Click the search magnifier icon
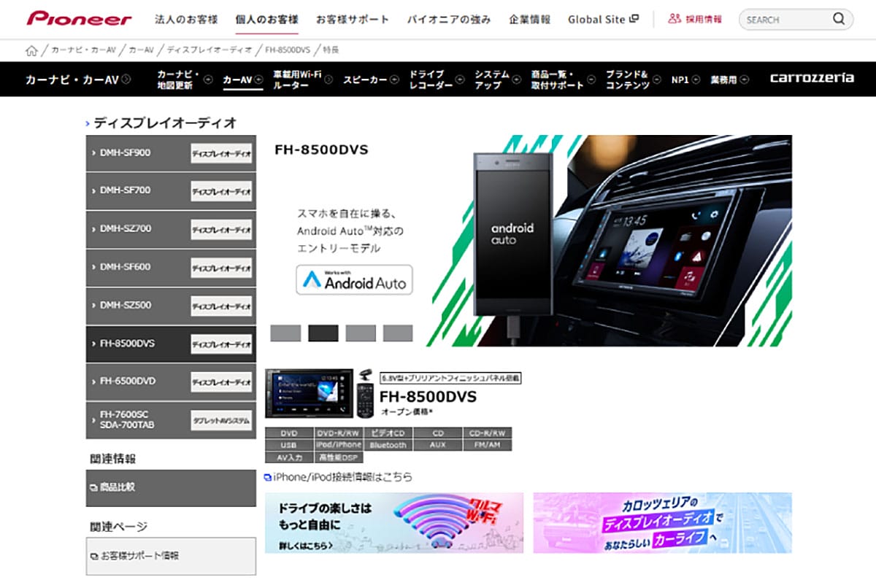Viewport: 876px width, 588px height. click(838, 20)
